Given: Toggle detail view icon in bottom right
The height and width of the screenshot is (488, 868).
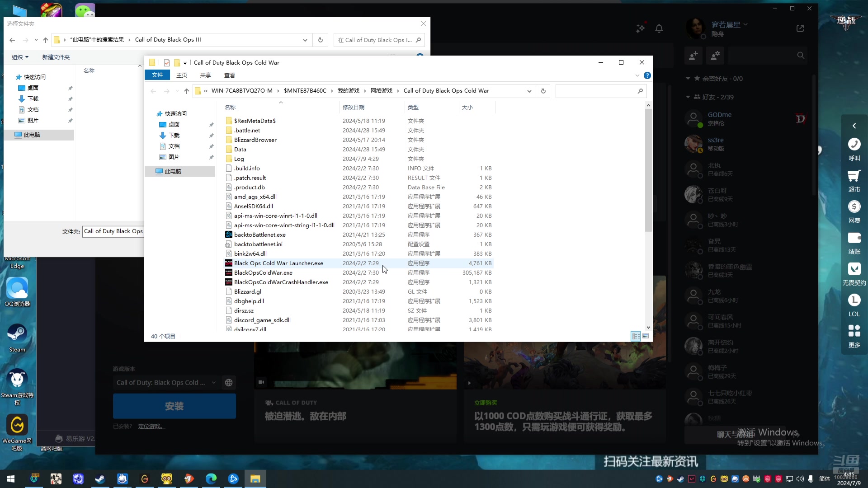Looking at the screenshot, I should [636, 335].
